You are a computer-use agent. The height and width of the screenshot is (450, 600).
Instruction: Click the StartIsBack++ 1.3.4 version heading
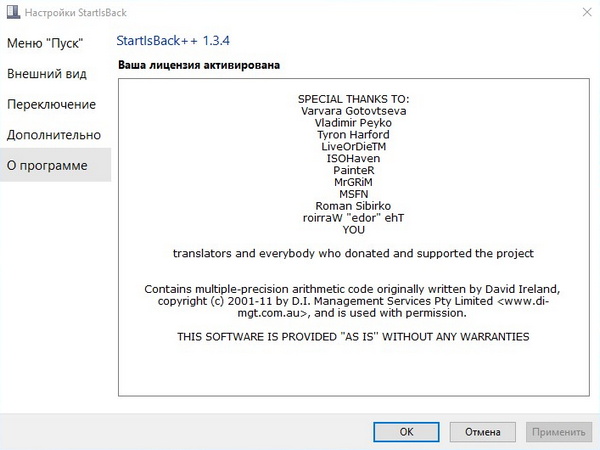pyautogui.click(x=173, y=41)
